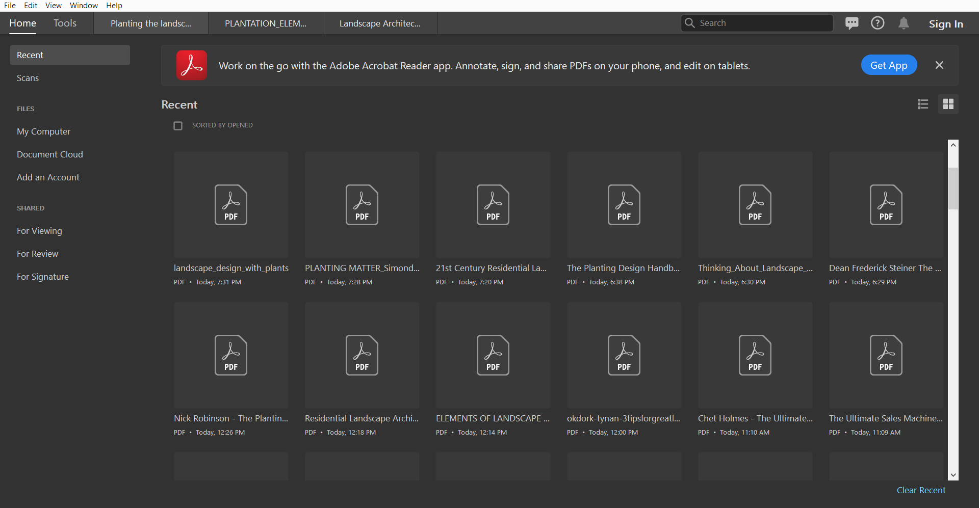Click the search magnifier icon
The height and width of the screenshot is (508, 980).
coord(690,23)
